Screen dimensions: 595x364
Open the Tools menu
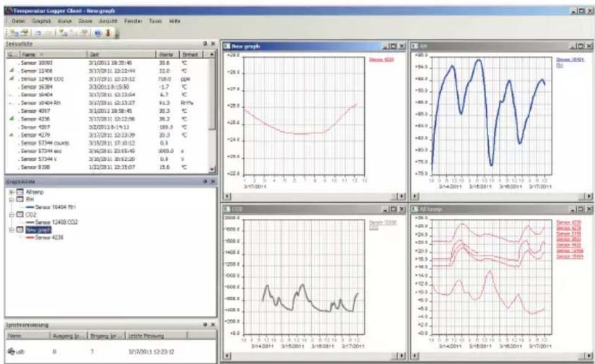point(155,21)
